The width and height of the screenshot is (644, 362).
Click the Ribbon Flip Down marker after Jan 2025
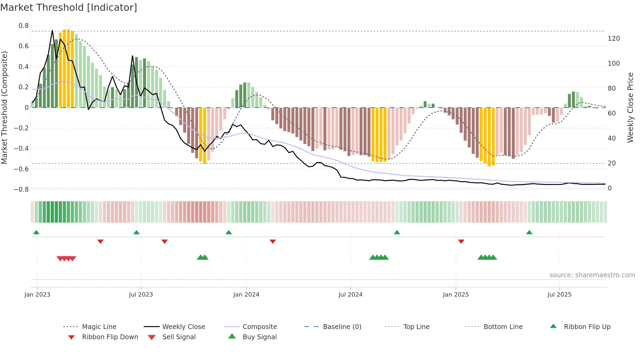click(461, 242)
